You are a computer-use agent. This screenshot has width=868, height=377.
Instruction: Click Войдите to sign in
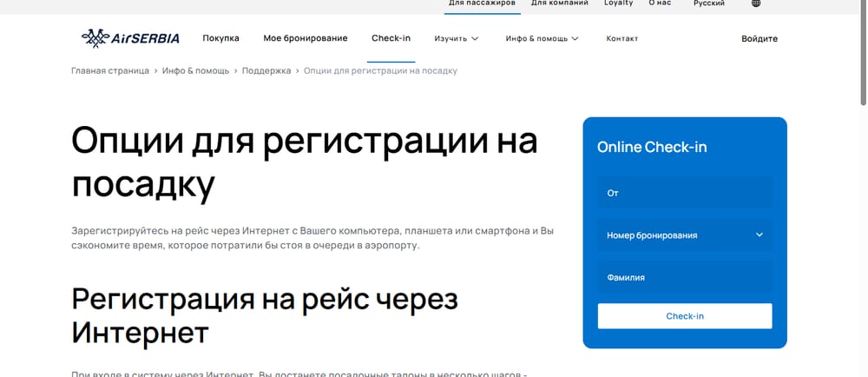point(759,39)
